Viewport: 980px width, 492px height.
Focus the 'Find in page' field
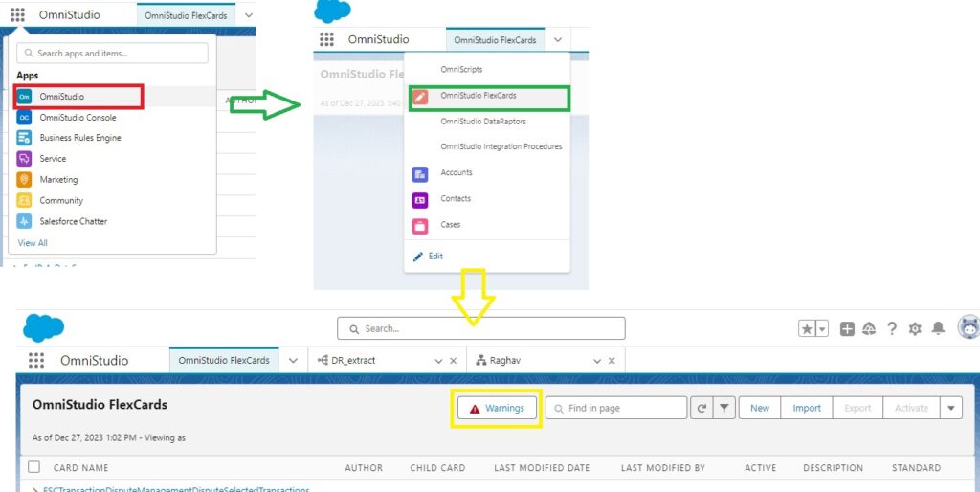click(x=617, y=408)
